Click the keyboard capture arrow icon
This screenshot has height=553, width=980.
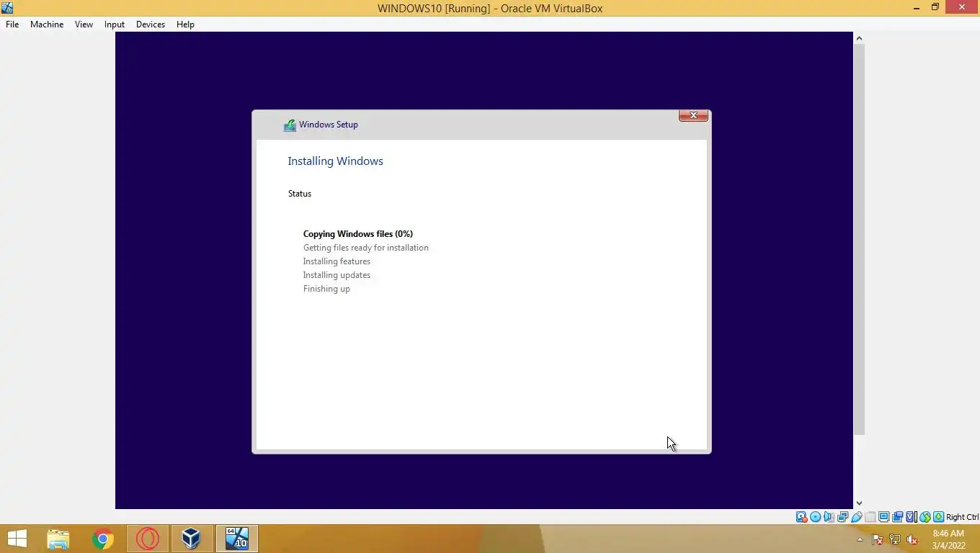point(938,517)
